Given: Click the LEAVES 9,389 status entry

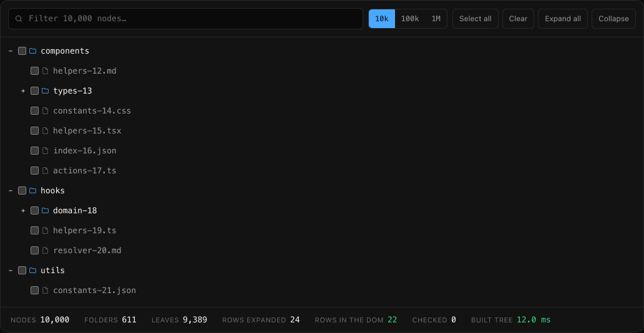Looking at the screenshot, I should pos(179,320).
